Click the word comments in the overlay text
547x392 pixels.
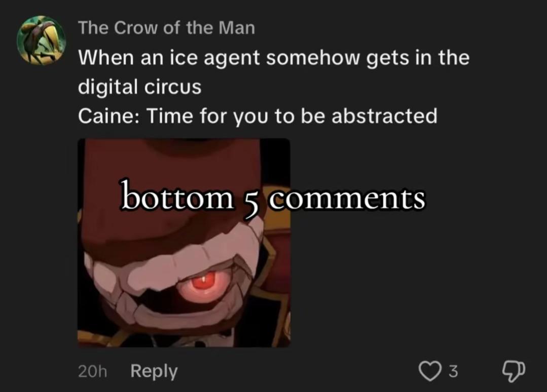coord(348,199)
